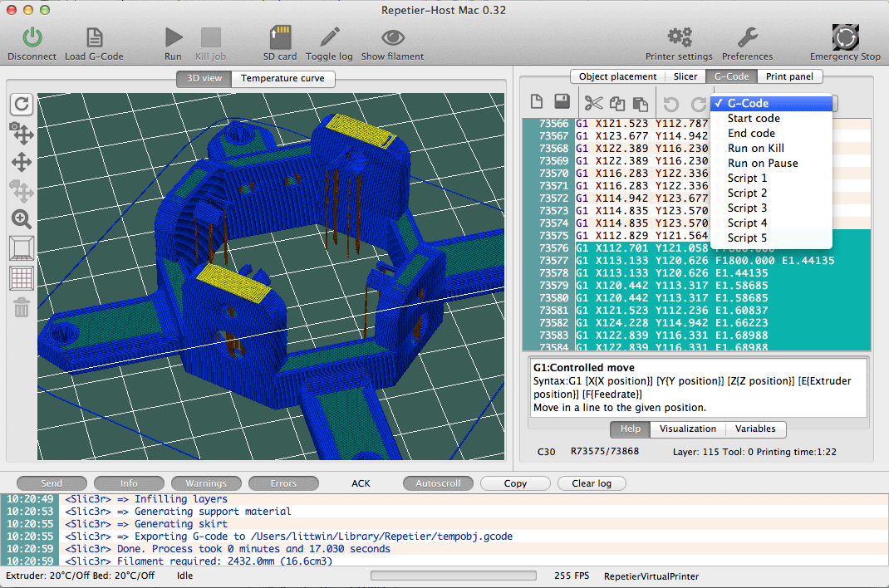
Task: Pick Script 3 from the dropdown menu
Action: point(747,208)
